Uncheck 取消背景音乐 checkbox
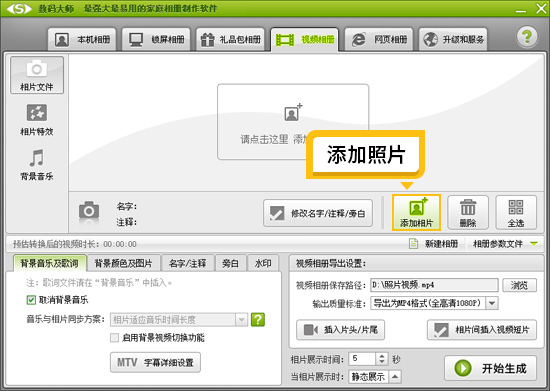550x391 pixels. [31, 300]
